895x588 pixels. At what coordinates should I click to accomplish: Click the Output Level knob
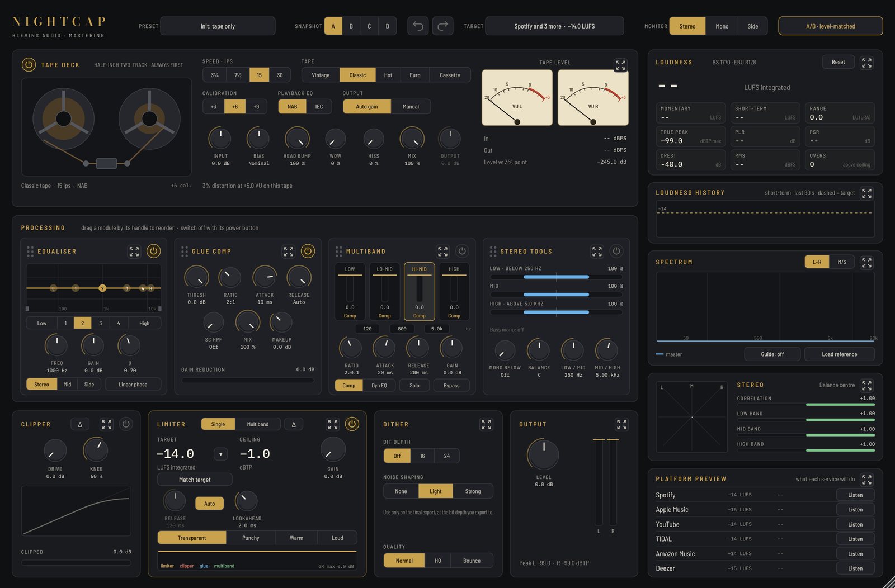click(x=543, y=454)
